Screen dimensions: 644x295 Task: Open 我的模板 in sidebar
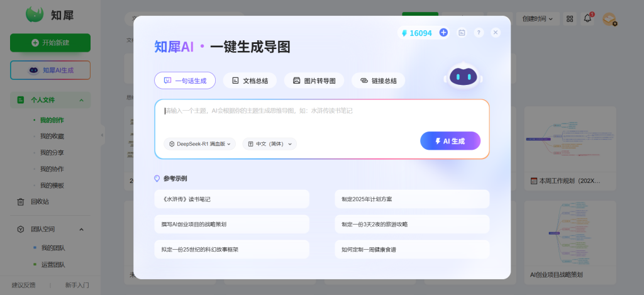pyautogui.click(x=52, y=186)
